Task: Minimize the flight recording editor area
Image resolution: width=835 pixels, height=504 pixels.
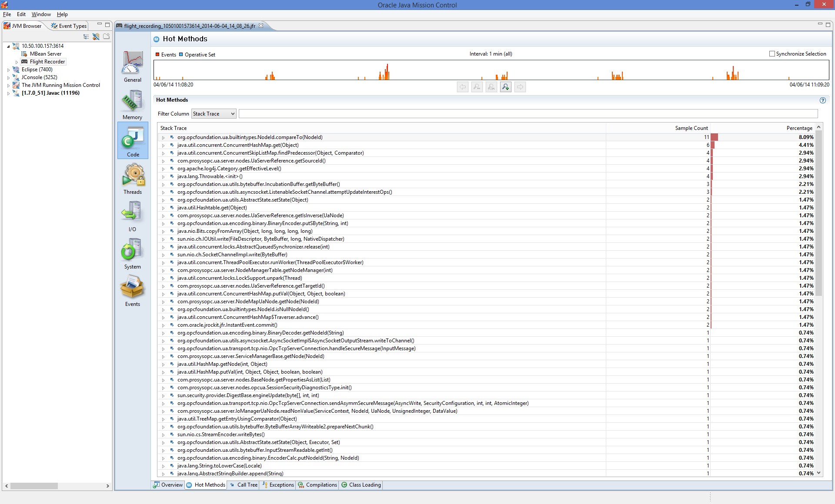Action: [820, 24]
